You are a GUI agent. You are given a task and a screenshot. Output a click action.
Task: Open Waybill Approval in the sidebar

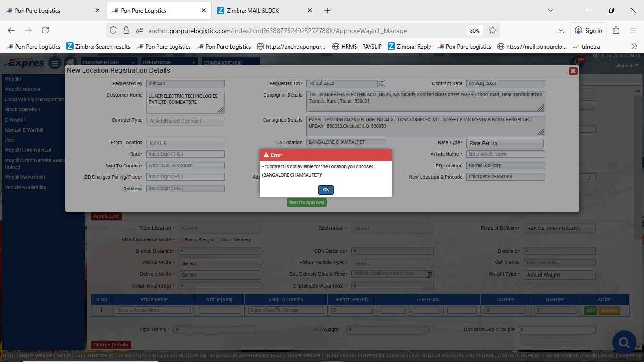pyautogui.click(x=23, y=89)
